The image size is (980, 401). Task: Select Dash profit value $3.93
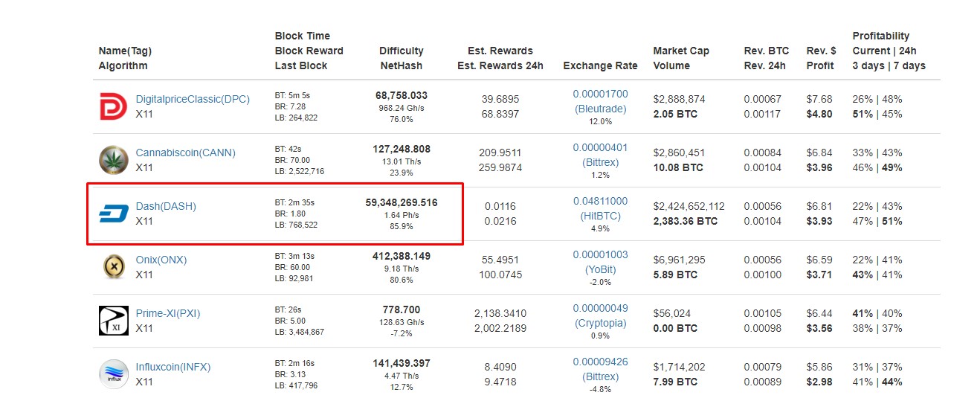point(819,221)
